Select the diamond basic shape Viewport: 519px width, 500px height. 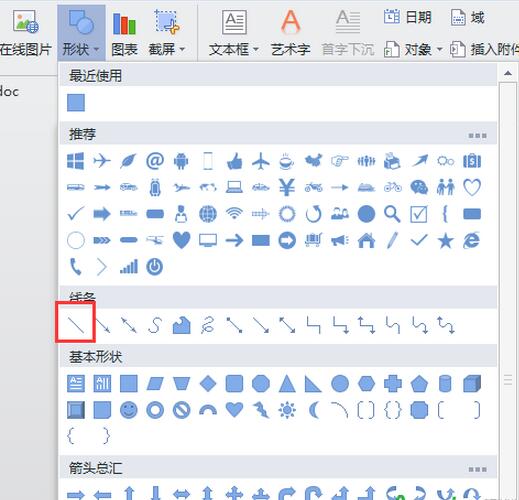[208, 383]
